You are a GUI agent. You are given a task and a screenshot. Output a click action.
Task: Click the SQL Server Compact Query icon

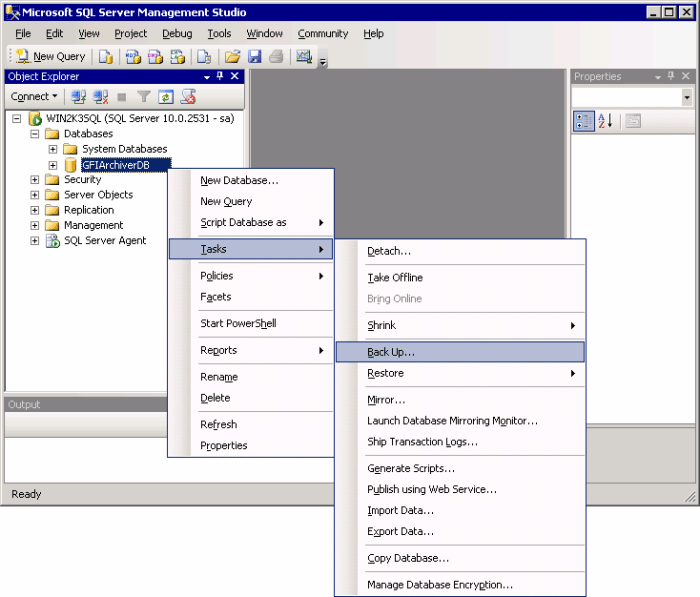click(x=204, y=57)
